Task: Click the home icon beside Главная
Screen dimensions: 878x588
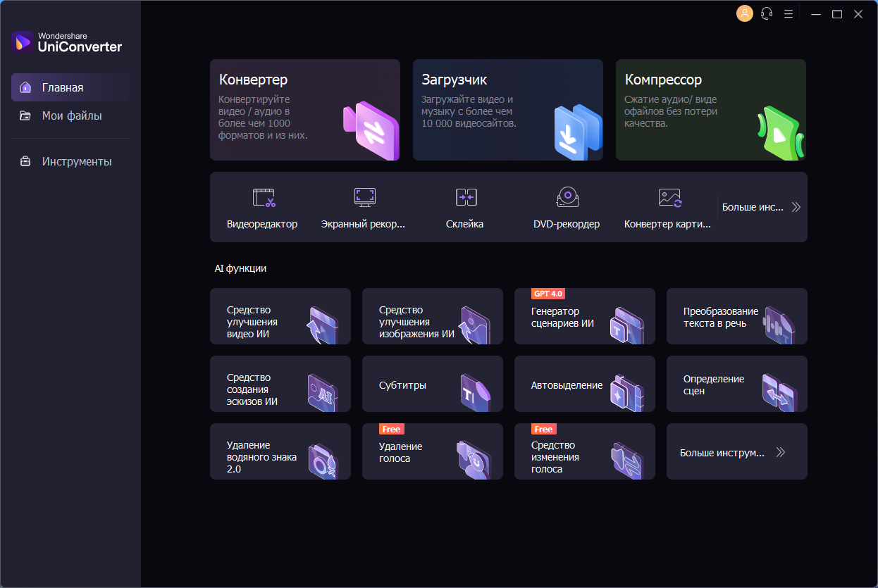Action: tap(25, 87)
